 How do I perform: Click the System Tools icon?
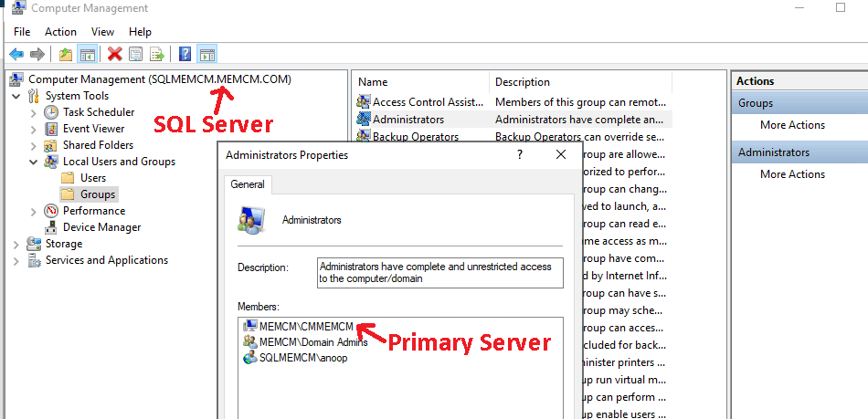(34, 96)
